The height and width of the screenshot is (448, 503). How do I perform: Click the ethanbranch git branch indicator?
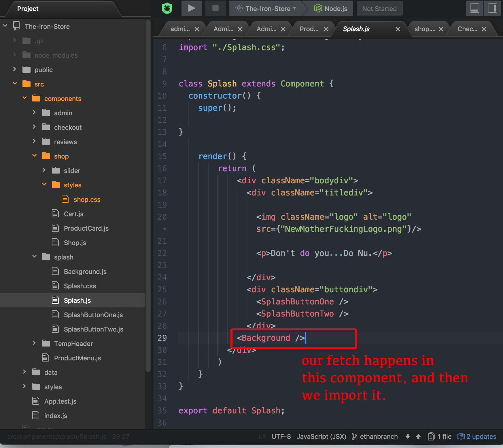click(x=375, y=436)
